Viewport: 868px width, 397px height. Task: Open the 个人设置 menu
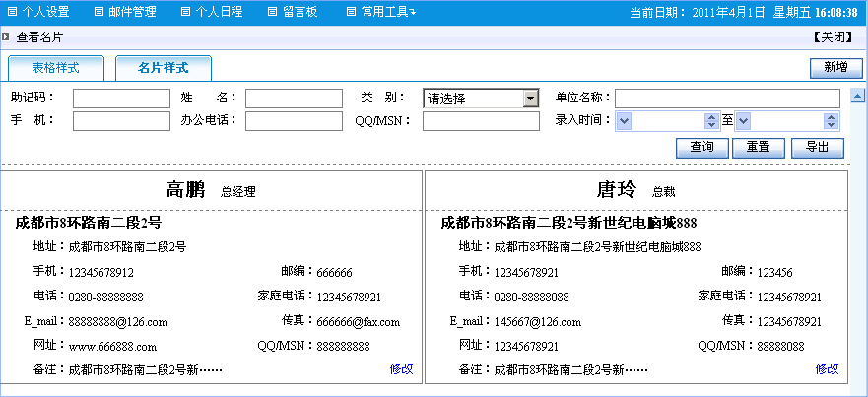45,12
